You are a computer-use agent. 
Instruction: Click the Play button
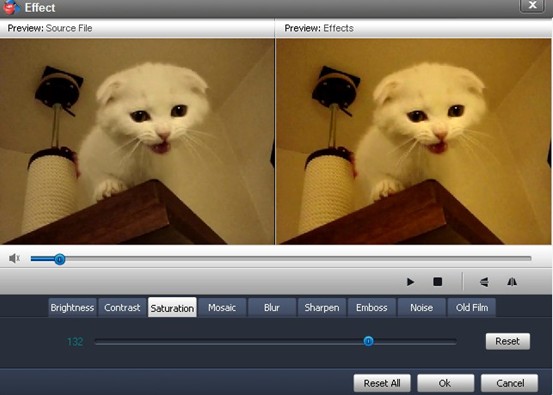point(410,282)
